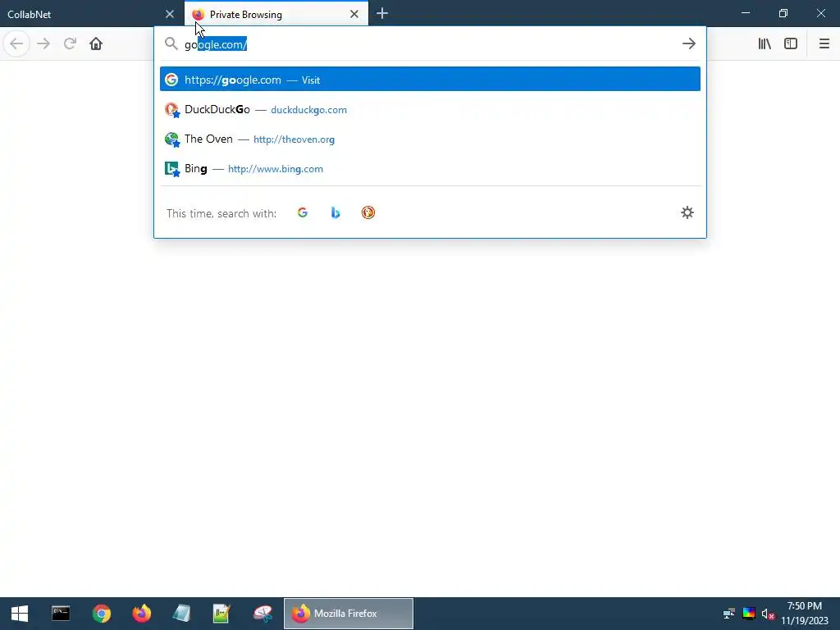Open search settings gear icon
The width and height of the screenshot is (840, 630).
coord(687,212)
